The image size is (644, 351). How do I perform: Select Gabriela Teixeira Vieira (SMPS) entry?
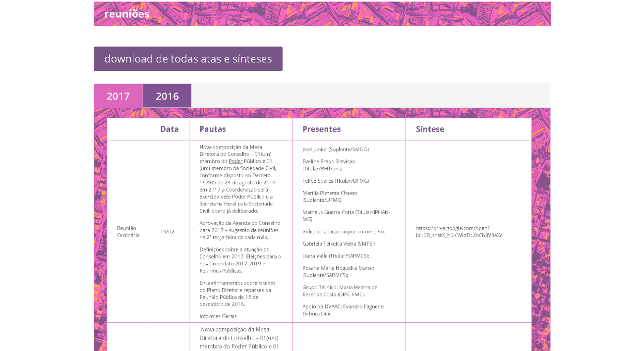[x=339, y=244]
